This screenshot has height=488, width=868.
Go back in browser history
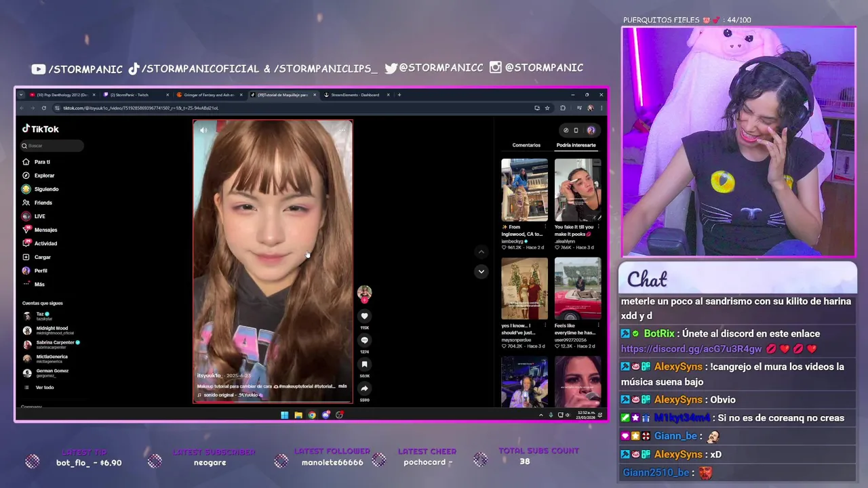(x=22, y=108)
